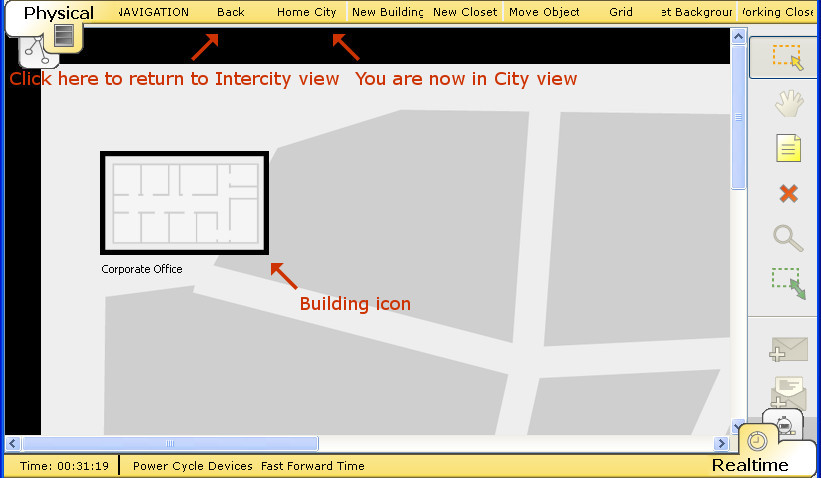The image size is (821, 478).
Task: Select the hand Move Layout tool
Action: pos(789,103)
